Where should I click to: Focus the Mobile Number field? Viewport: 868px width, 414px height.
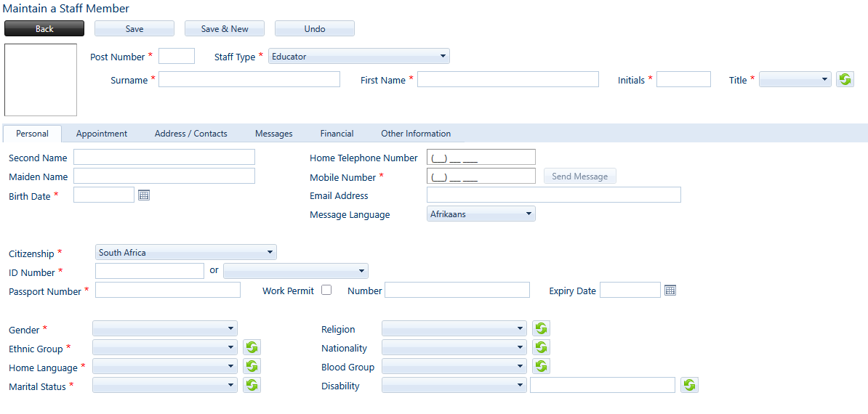pos(481,176)
